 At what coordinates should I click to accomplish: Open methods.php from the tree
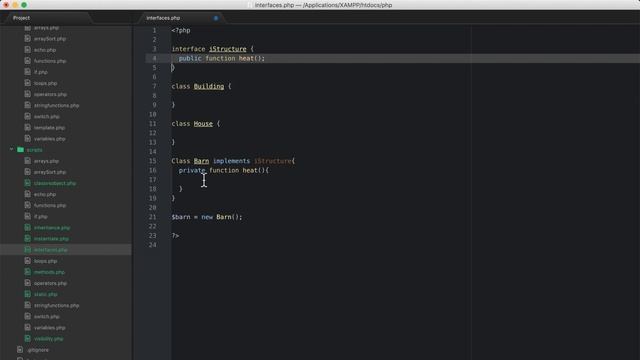click(49, 272)
